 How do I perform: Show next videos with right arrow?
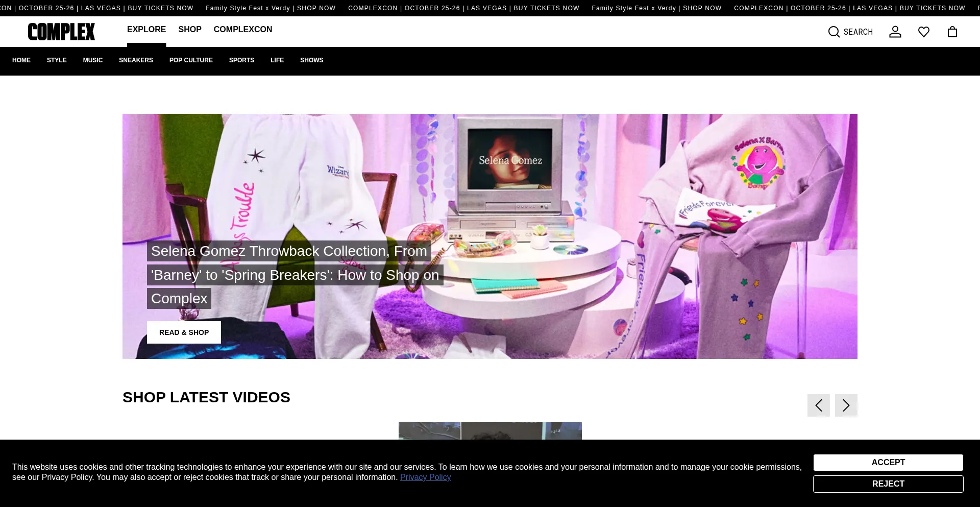pos(846,405)
